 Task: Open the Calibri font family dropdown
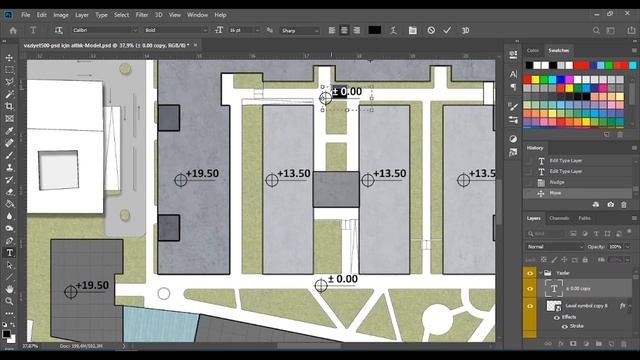(135, 30)
